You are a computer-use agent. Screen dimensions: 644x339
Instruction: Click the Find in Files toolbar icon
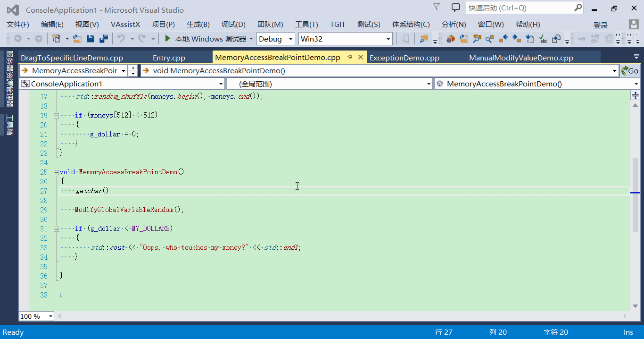coord(424,39)
